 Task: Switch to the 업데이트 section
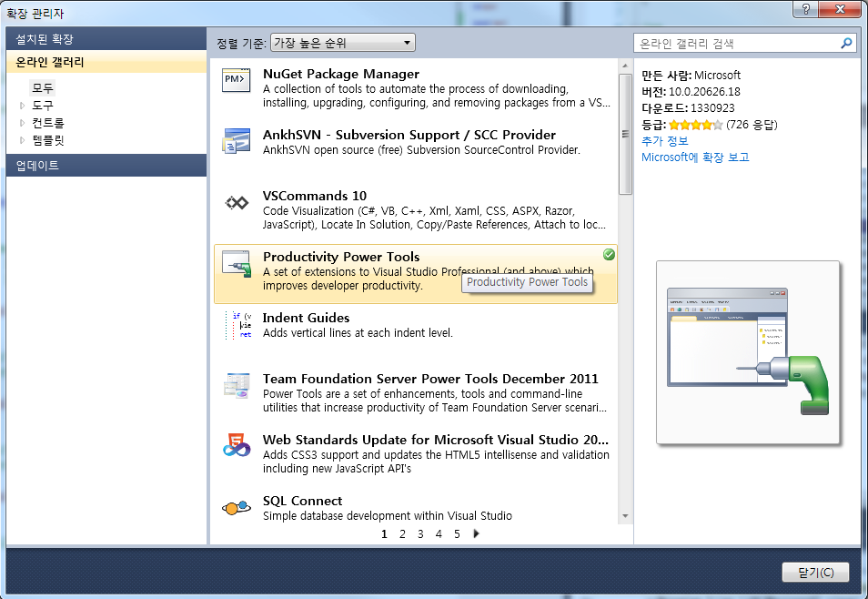tap(55, 166)
